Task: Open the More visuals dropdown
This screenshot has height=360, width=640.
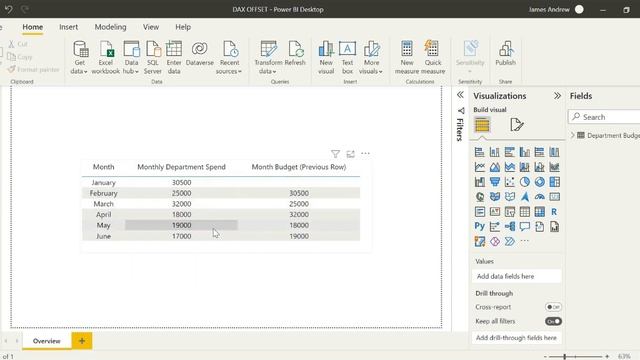Action: pos(371,58)
